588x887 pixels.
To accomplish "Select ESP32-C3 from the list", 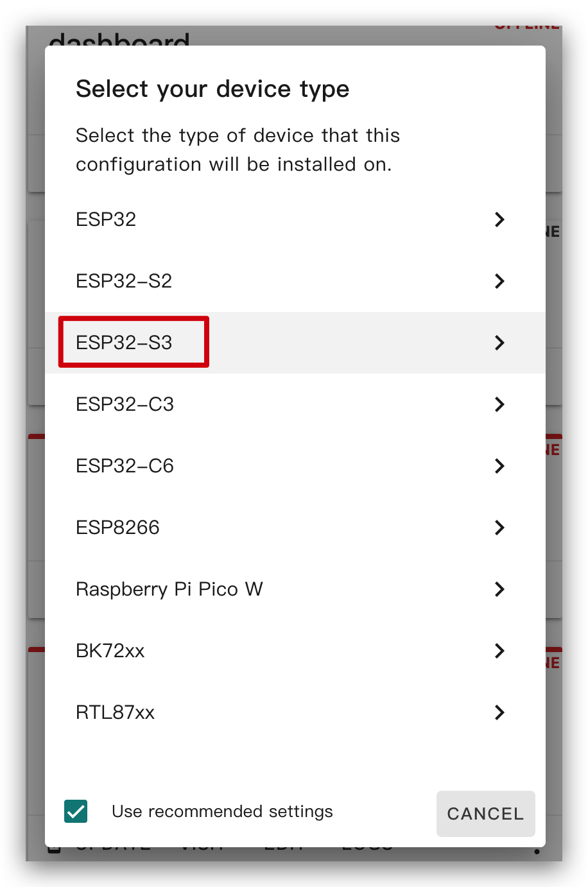I will tap(295, 404).
